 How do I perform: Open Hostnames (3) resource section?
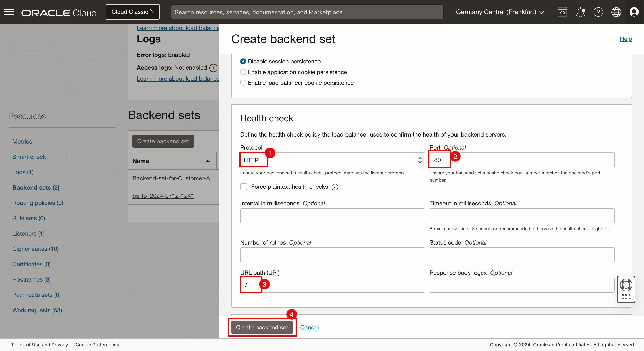[x=32, y=279]
